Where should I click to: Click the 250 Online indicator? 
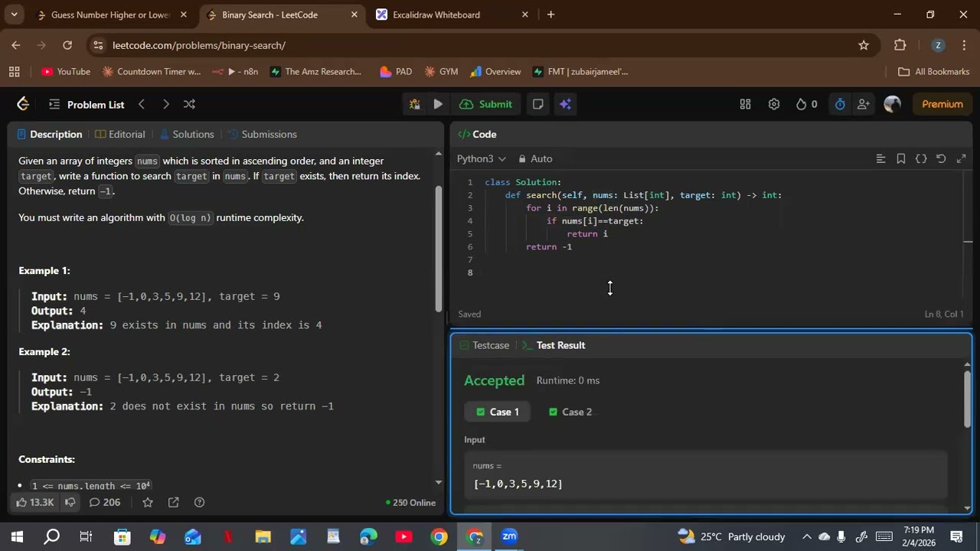coord(411,503)
